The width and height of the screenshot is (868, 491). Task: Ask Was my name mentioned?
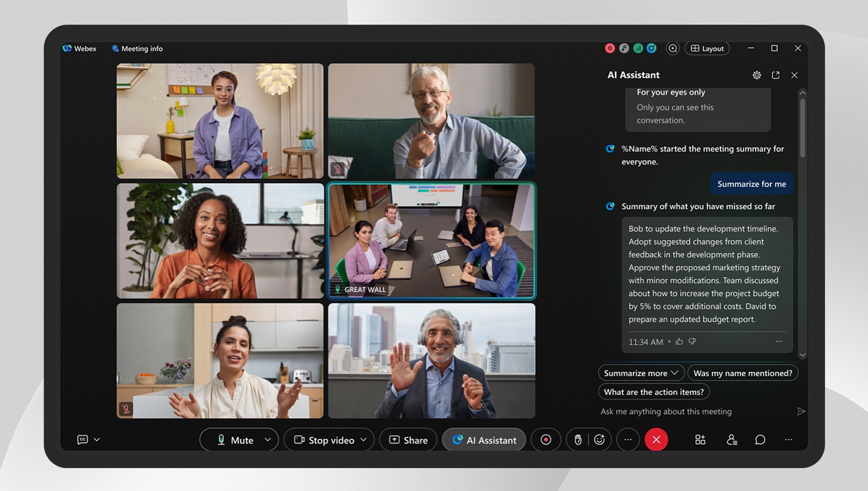click(x=742, y=373)
